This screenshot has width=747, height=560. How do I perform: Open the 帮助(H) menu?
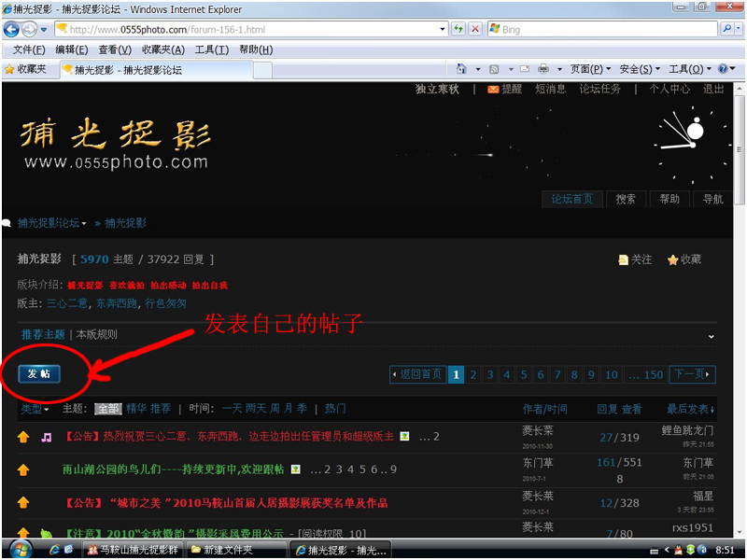[256, 50]
